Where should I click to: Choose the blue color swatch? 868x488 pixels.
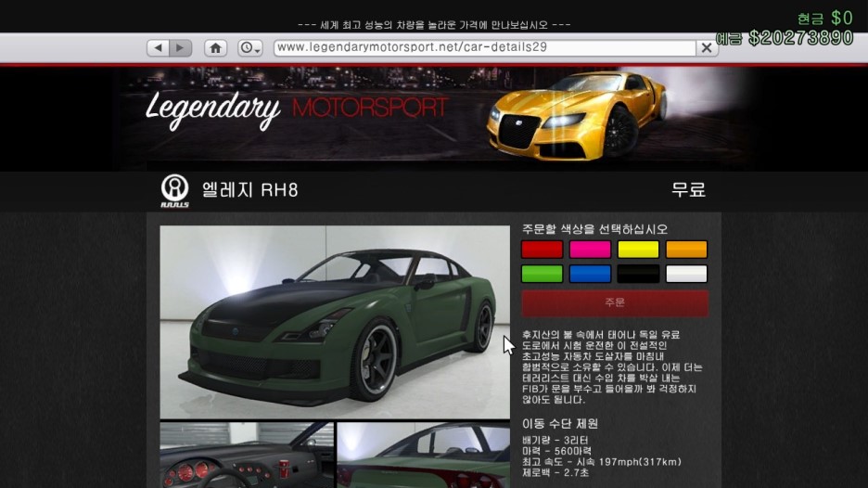[590, 274]
